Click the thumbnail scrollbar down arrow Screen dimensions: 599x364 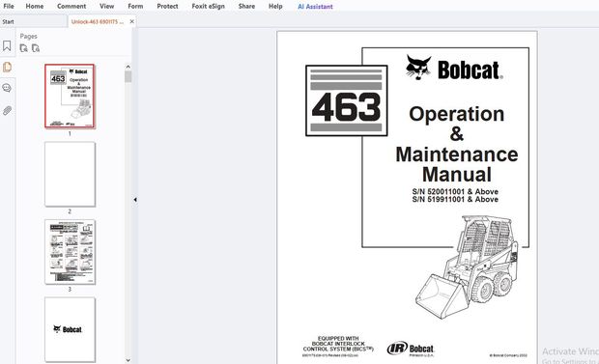click(x=128, y=360)
